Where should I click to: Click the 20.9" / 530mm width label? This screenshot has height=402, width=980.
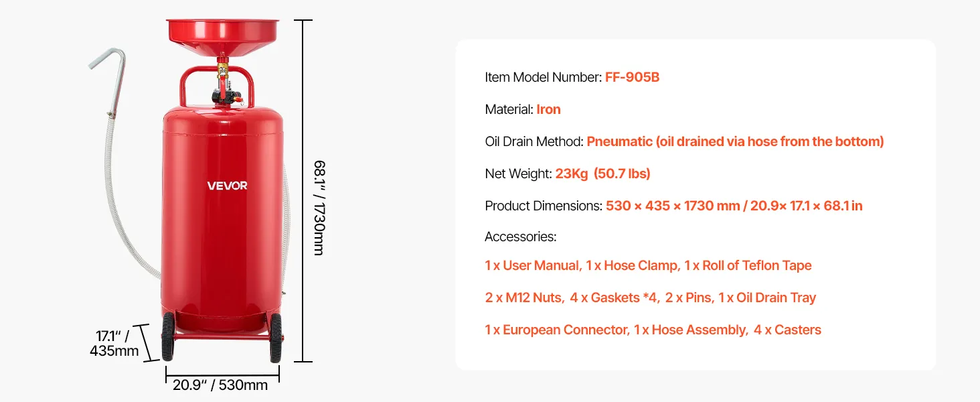(x=220, y=385)
